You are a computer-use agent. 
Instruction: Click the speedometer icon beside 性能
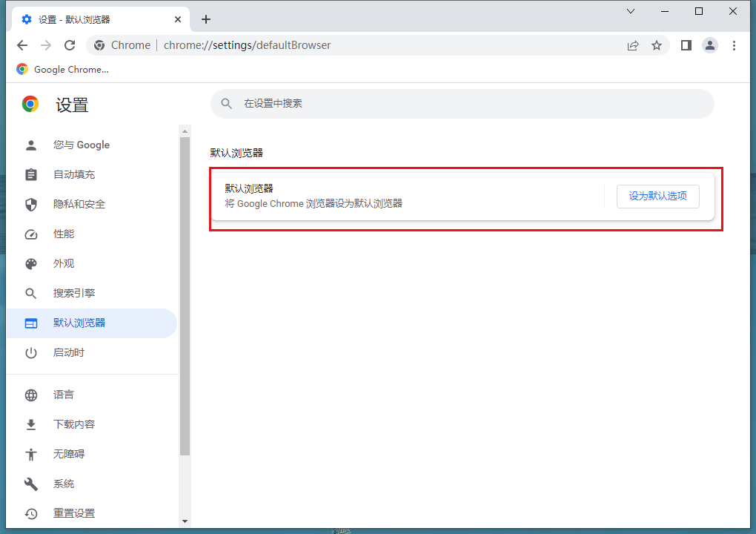tap(31, 234)
